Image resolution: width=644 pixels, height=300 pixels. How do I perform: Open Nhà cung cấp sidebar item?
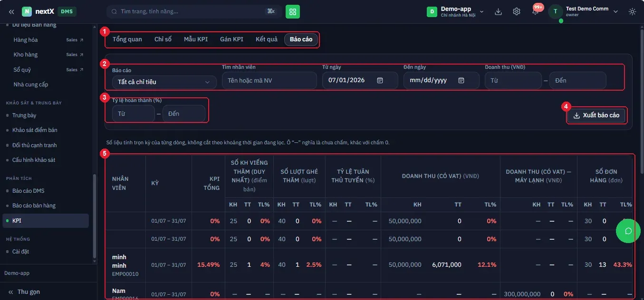pos(31,84)
